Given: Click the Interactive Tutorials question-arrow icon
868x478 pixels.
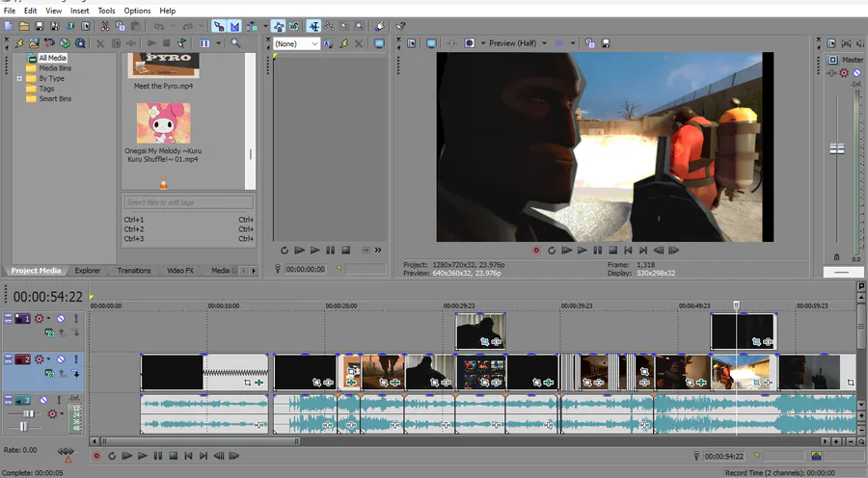Looking at the screenshot, I should click(401, 26).
